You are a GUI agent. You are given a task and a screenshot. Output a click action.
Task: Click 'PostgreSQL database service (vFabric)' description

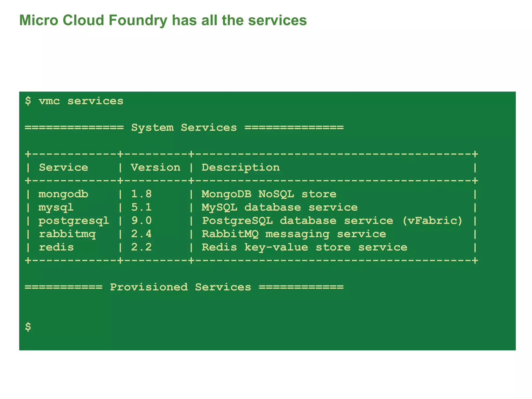[x=332, y=221]
